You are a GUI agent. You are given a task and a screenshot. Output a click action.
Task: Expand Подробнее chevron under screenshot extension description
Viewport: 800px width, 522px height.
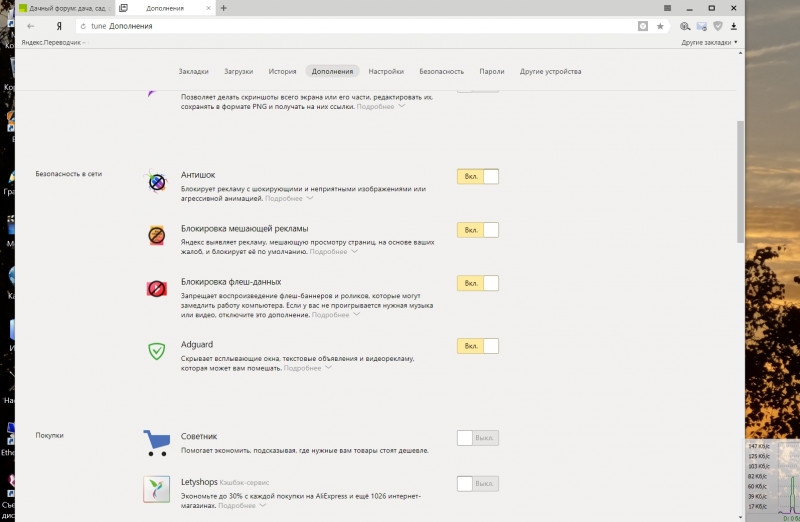(x=381, y=106)
